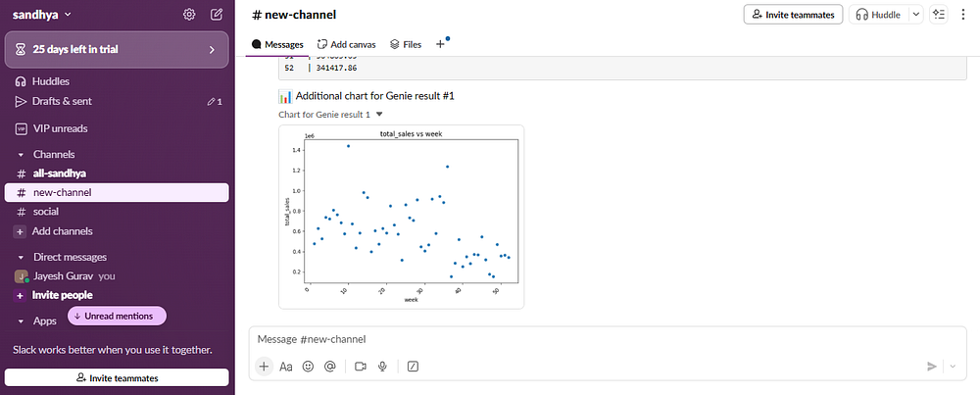980x395 pixels.
Task: Switch to the Files tab
Action: pyautogui.click(x=405, y=44)
